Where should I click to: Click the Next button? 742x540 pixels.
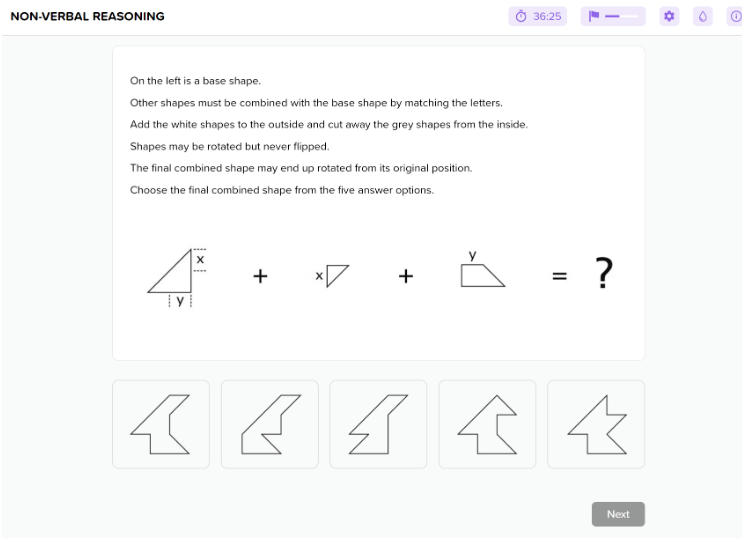pyautogui.click(x=618, y=514)
